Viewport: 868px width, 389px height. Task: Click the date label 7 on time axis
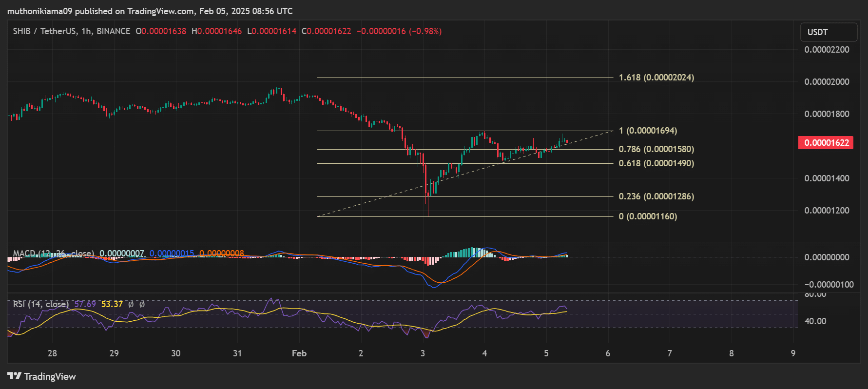pos(670,353)
